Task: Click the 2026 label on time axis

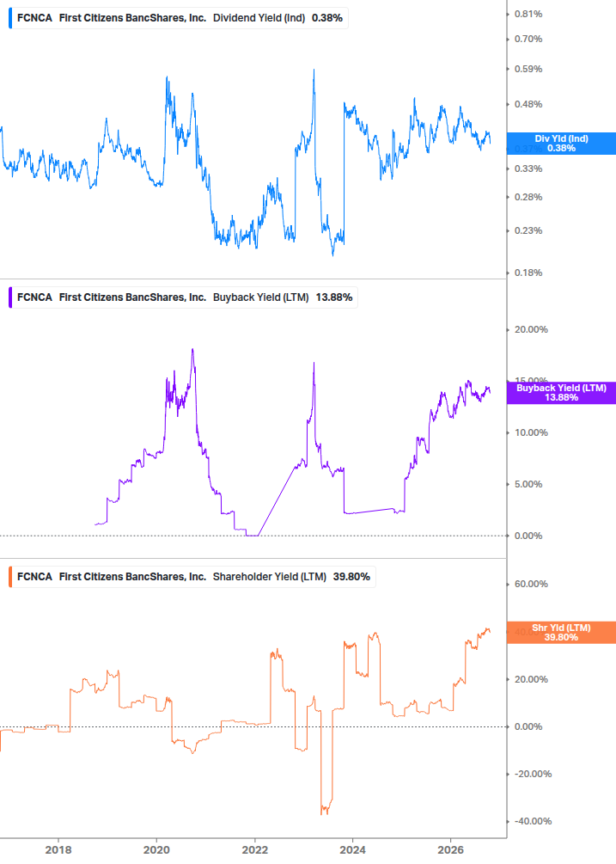Action: 451,849
